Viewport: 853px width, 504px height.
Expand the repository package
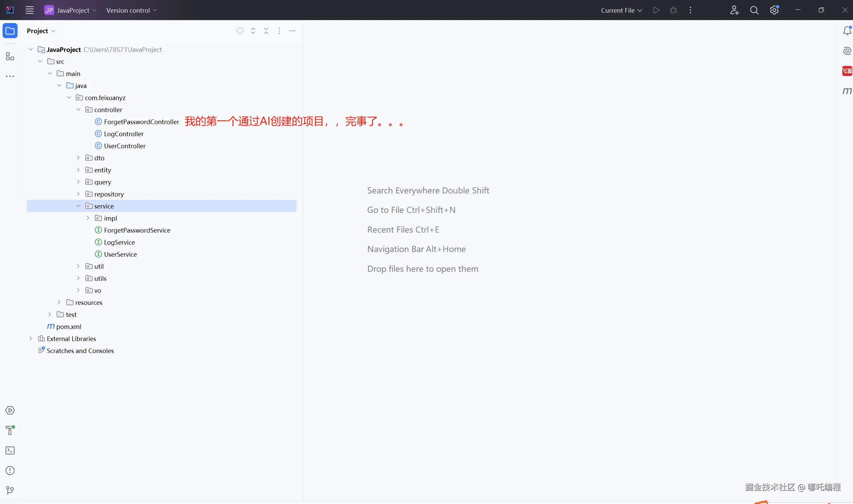78,194
